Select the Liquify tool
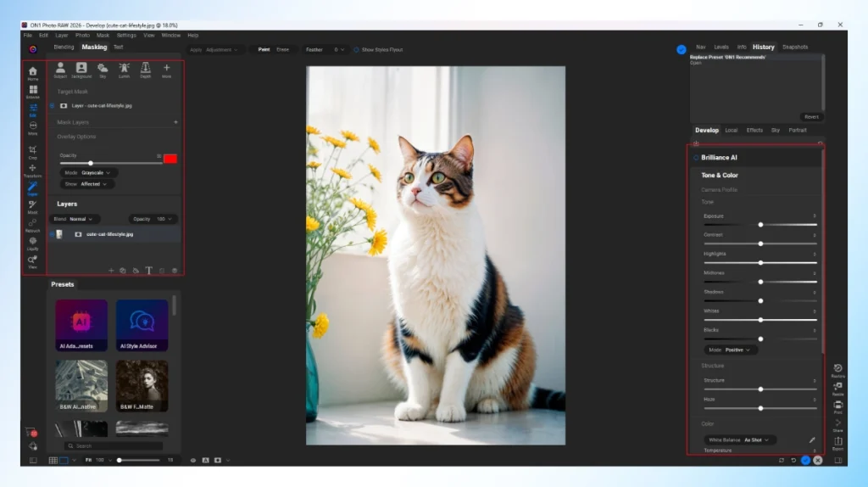The image size is (868, 487). [x=33, y=243]
